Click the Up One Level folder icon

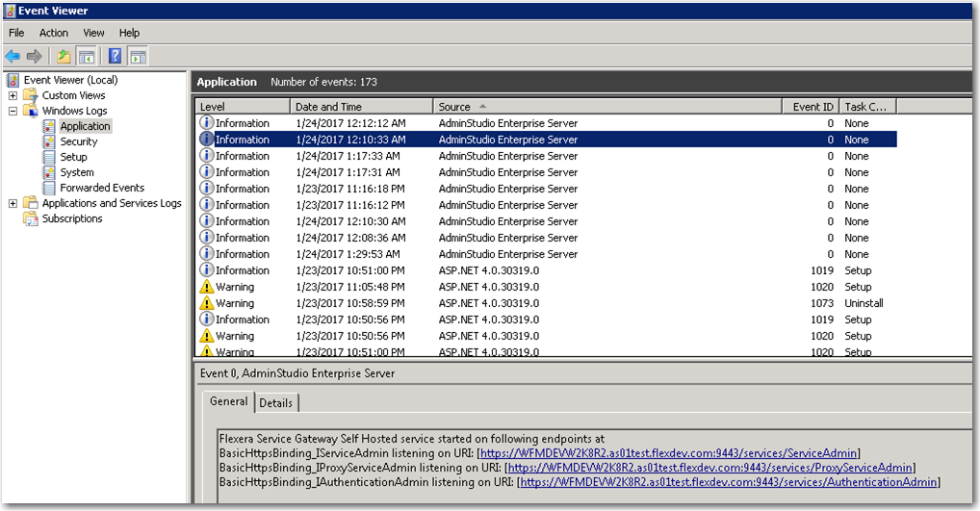[64, 56]
